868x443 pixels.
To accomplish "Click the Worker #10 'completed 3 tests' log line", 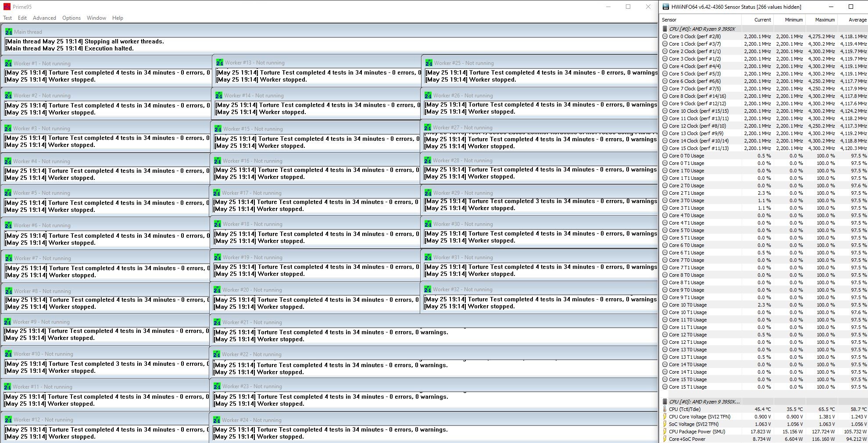I will 107,364.
